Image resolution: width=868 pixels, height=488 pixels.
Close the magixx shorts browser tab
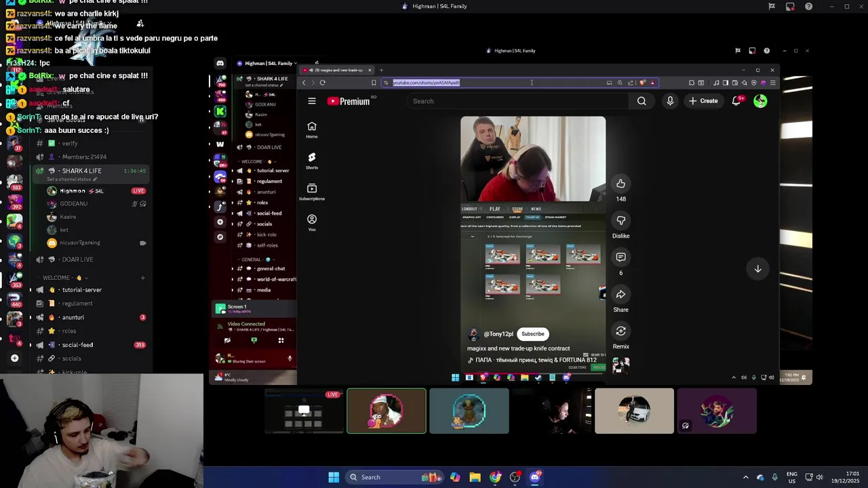click(x=370, y=70)
